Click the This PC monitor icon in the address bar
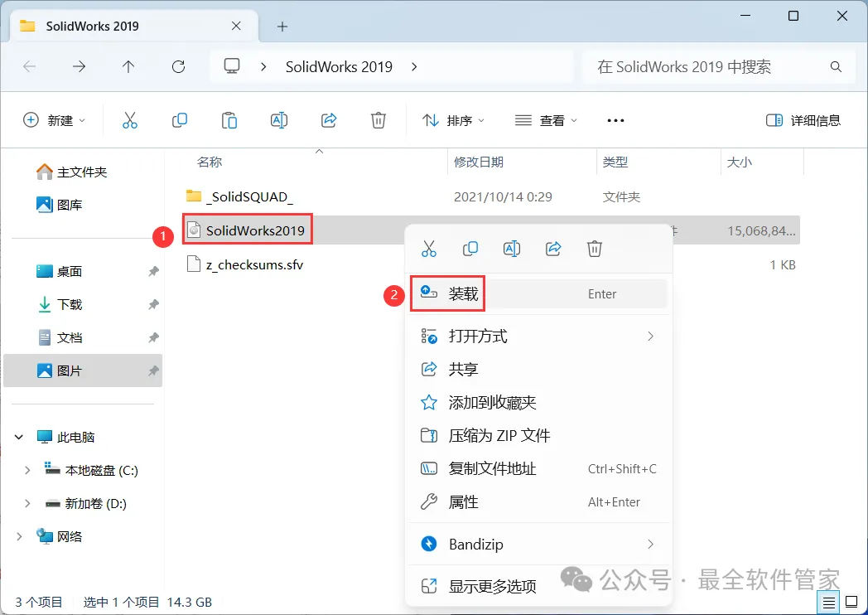 click(232, 66)
